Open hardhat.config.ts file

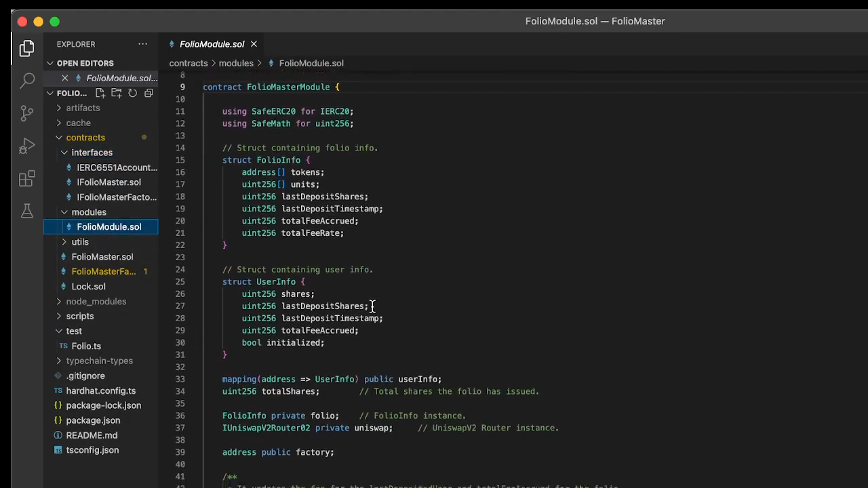click(101, 391)
